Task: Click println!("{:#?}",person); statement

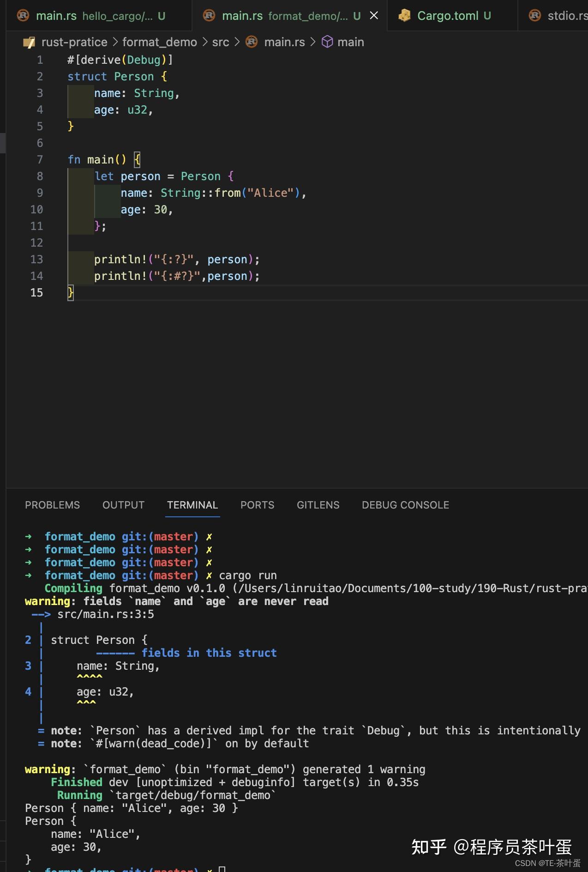Action: (177, 276)
